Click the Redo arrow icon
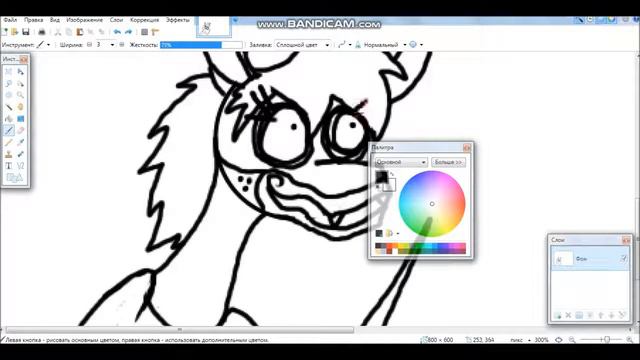 (x=129, y=32)
